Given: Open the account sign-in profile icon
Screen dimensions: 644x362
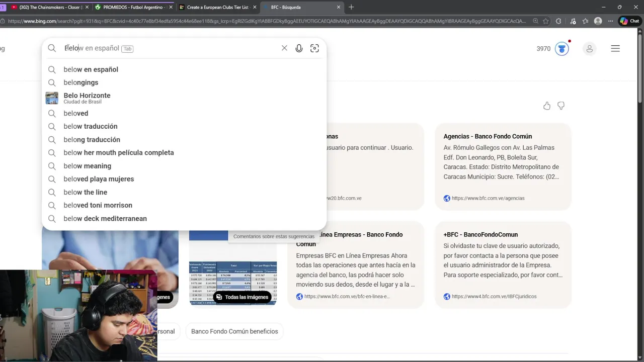Looking at the screenshot, I should [589, 49].
